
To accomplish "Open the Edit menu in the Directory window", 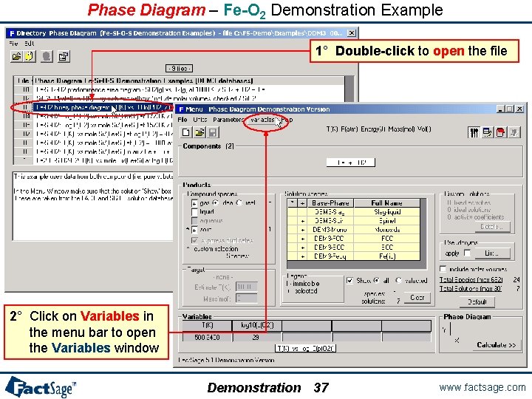I will coord(29,44).
